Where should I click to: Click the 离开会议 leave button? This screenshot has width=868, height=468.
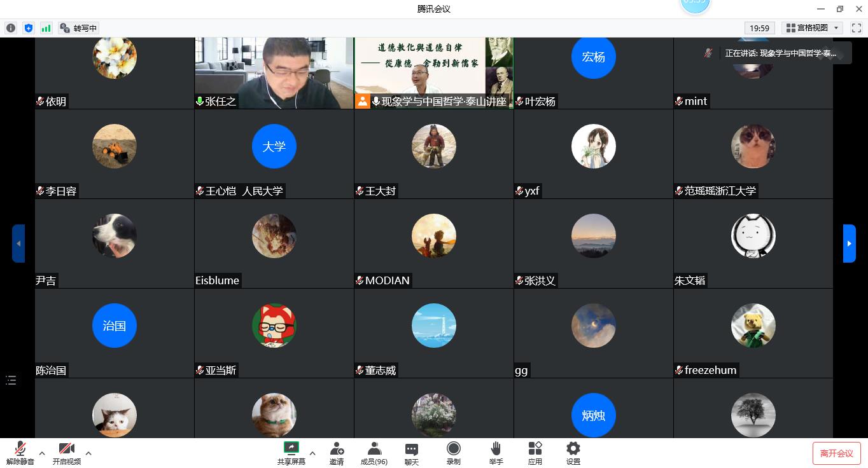(836, 453)
